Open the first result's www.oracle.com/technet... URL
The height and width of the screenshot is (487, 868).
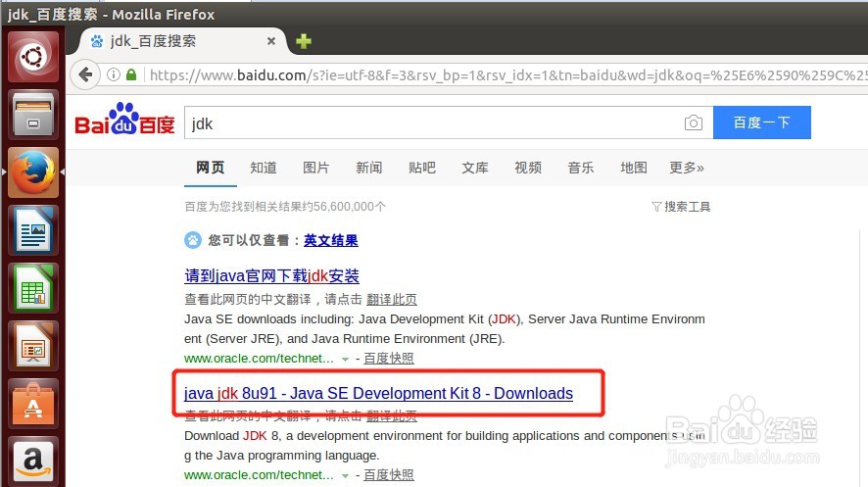[x=259, y=359]
